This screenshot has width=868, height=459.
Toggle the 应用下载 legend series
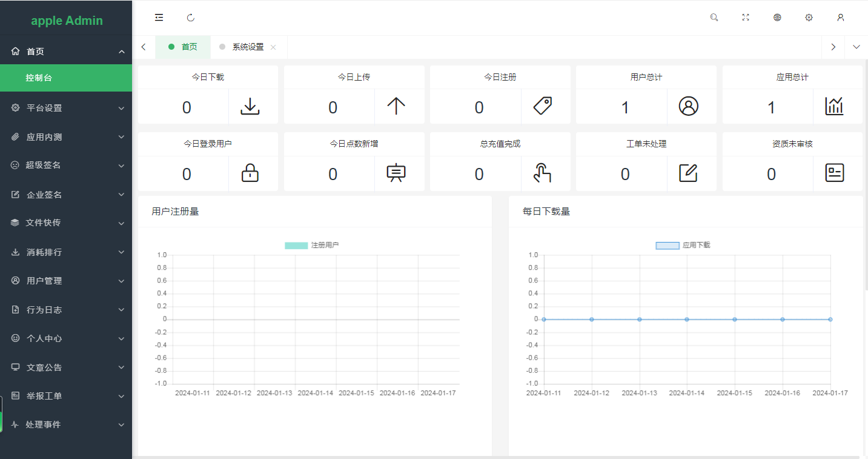point(683,245)
